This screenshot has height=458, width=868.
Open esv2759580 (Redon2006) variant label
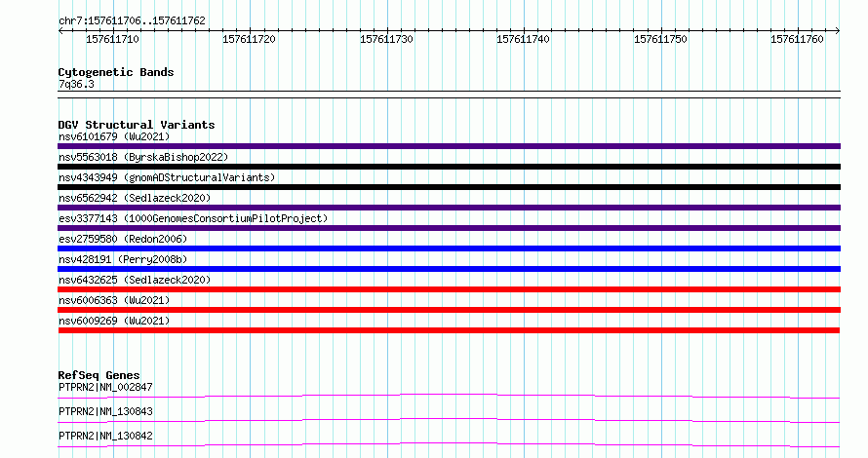pos(123,239)
